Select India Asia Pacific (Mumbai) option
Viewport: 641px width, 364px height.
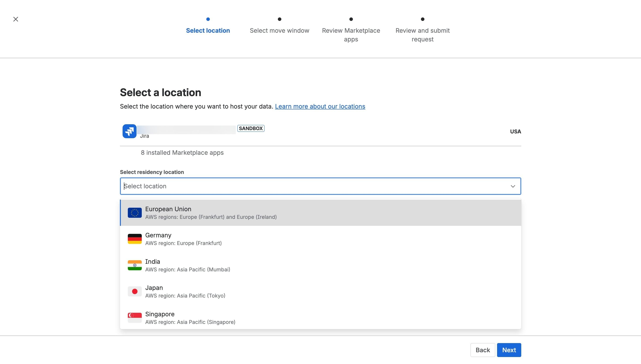[321, 265]
